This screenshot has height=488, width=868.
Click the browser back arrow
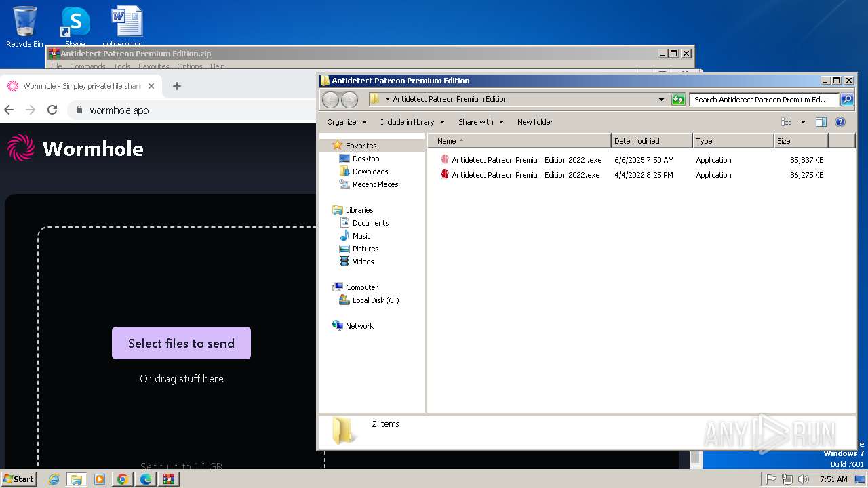coord(9,110)
